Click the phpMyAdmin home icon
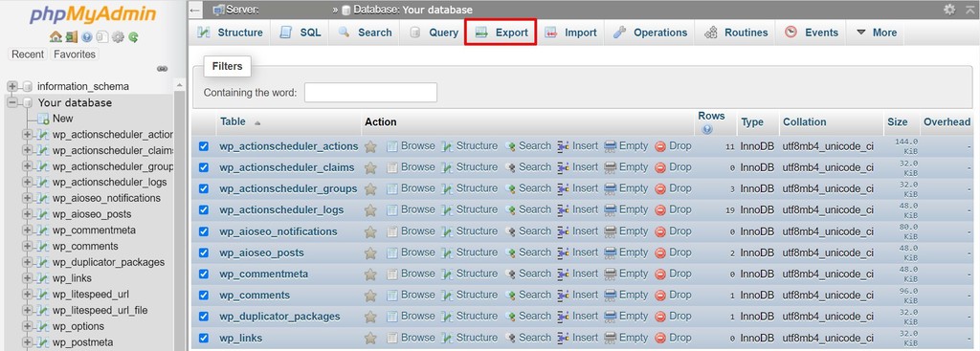 pyautogui.click(x=56, y=37)
